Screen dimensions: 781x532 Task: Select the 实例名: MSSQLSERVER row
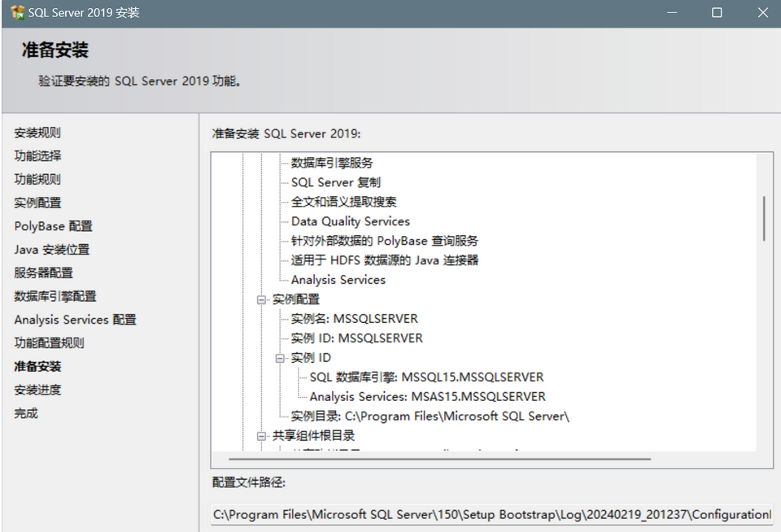coord(354,319)
